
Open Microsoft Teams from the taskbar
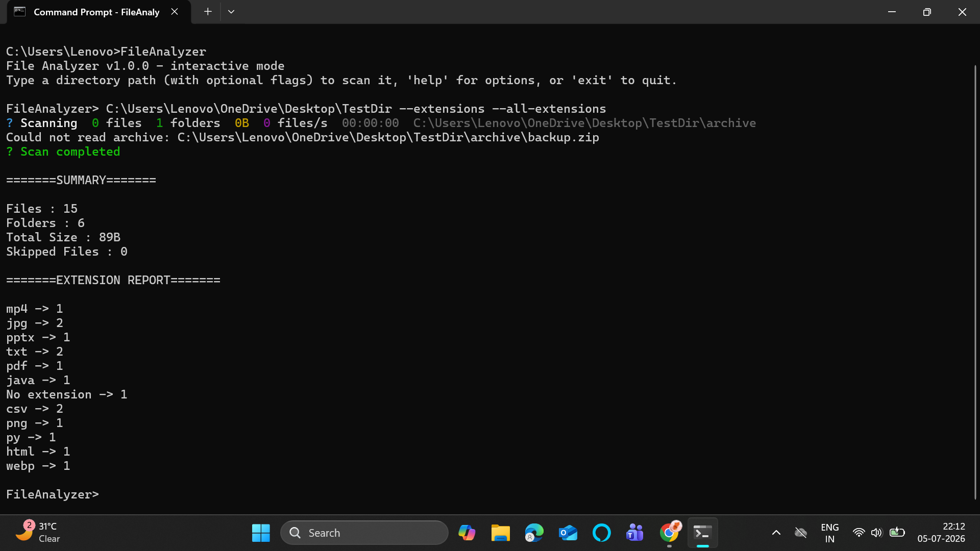coord(635,533)
